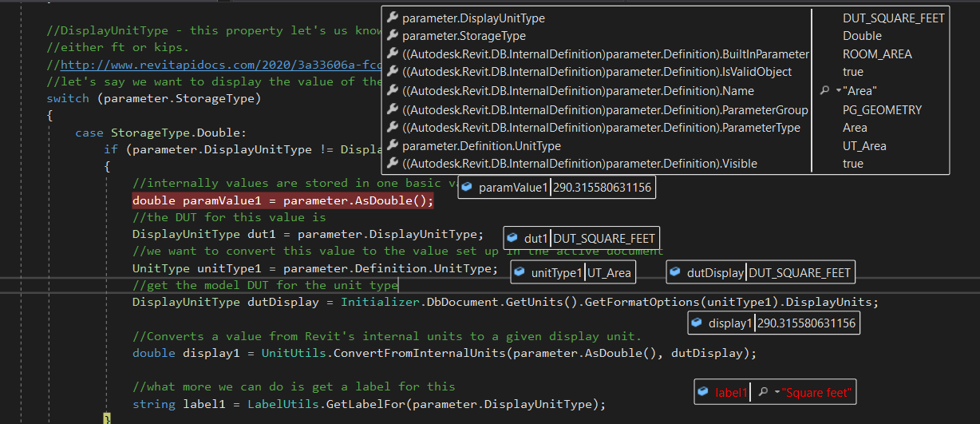Click the Area value of ParameterType row
The width and height of the screenshot is (980, 424).
[x=855, y=127]
